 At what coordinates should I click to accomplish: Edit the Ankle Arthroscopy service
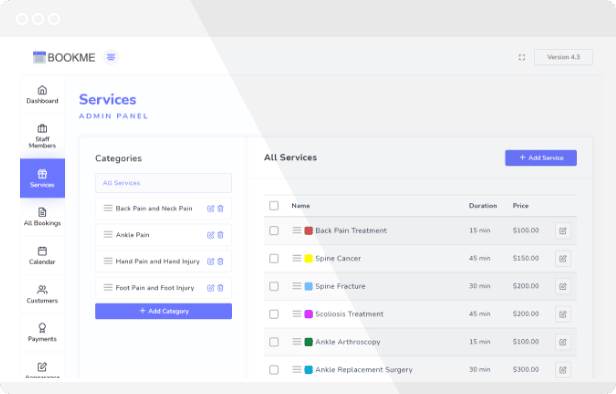(563, 342)
